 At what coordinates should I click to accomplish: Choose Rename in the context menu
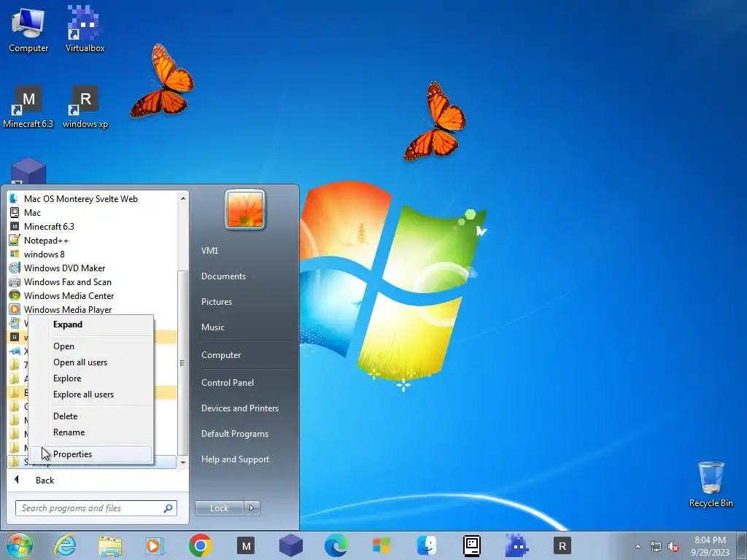pyautogui.click(x=91, y=432)
